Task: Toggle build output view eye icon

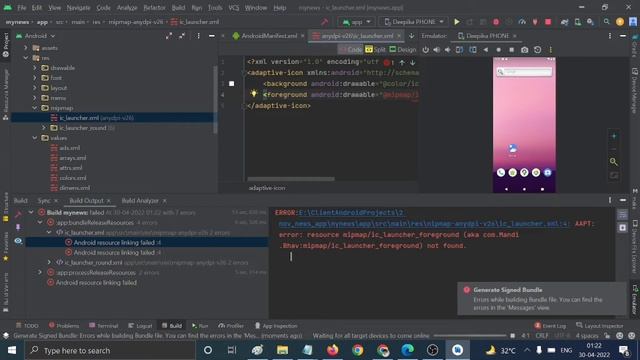Action: tap(18, 241)
